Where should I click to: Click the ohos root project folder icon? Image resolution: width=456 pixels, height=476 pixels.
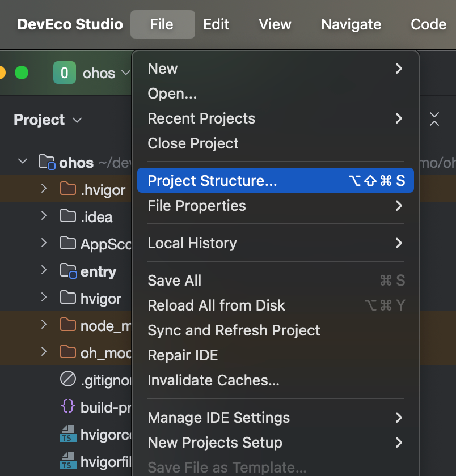47,162
